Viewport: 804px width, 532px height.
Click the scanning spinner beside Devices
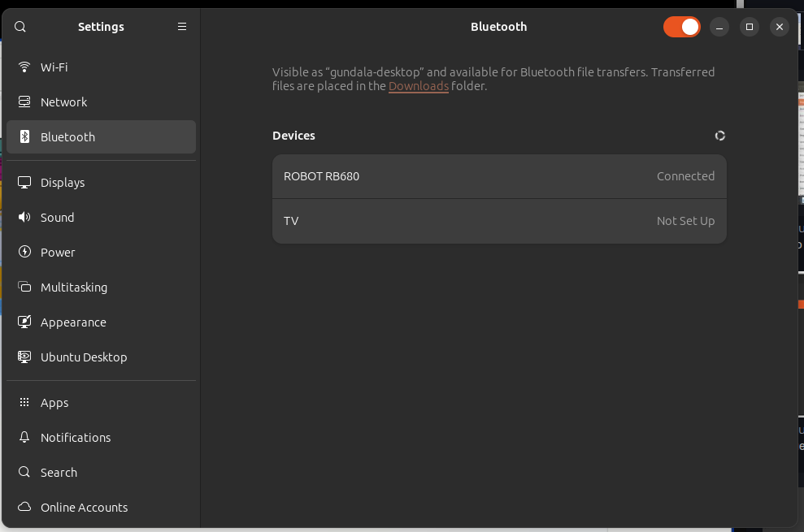coord(720,136)
